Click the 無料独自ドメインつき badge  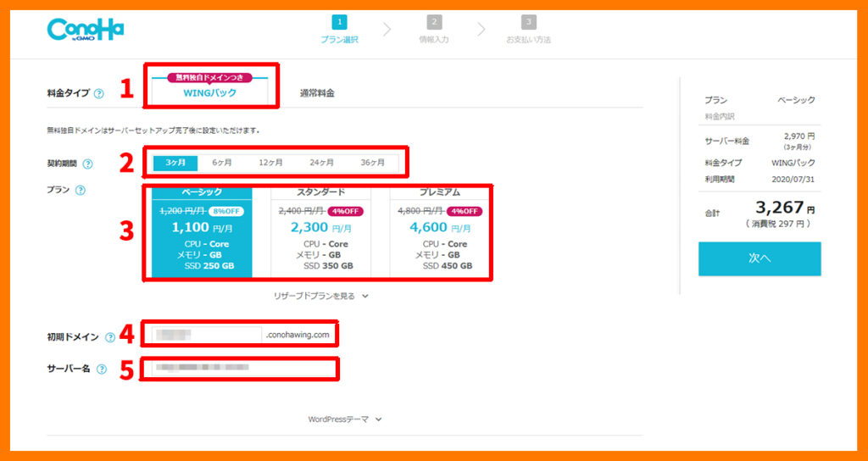coord(210,78)
